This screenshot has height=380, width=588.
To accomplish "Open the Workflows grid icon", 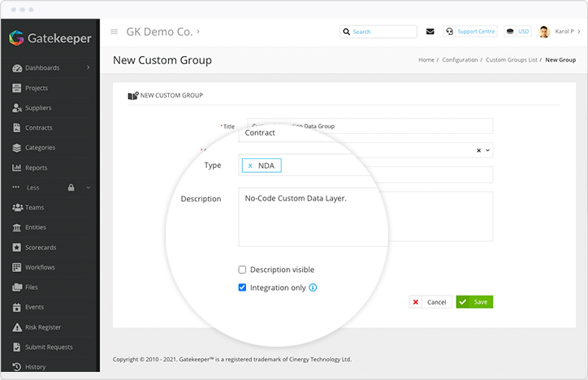I will coord(16,267).
